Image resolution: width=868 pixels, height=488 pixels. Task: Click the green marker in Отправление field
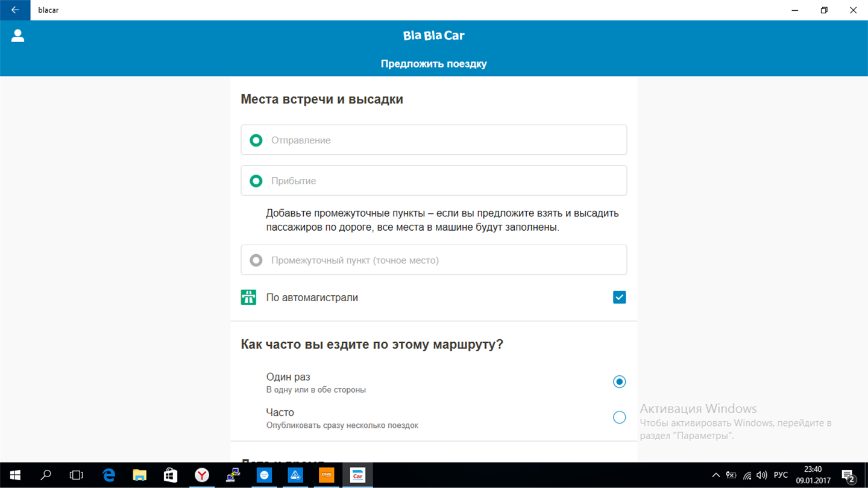(x=256, y=140)
